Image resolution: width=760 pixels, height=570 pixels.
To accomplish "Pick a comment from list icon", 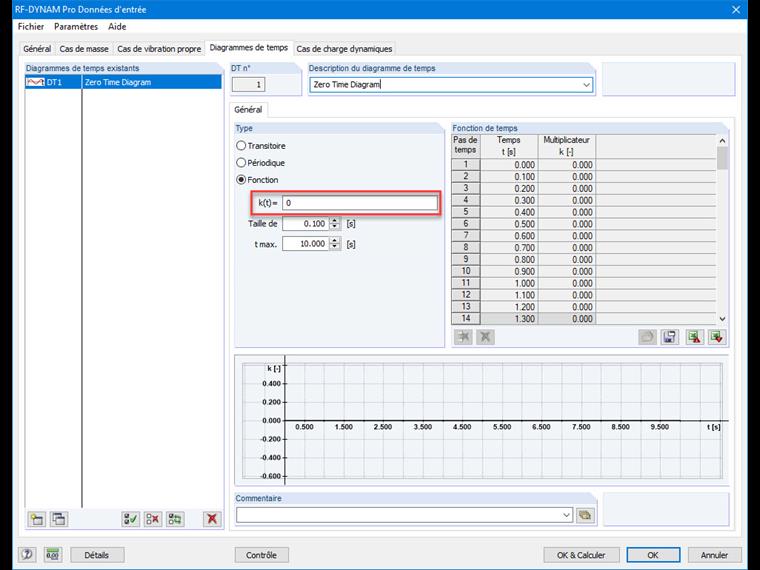I will pyautogui.click(x=586, y=515).
